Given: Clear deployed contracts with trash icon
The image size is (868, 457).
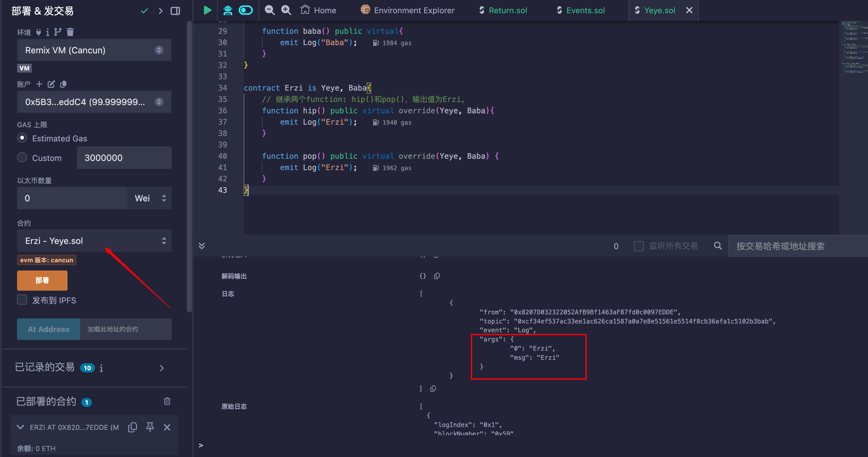Looking at the screenshot, I should (167, 401).
